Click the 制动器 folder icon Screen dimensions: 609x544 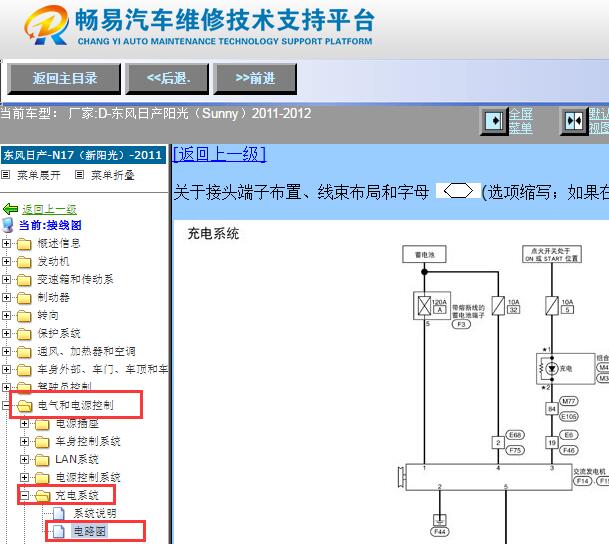pos(24,298)
